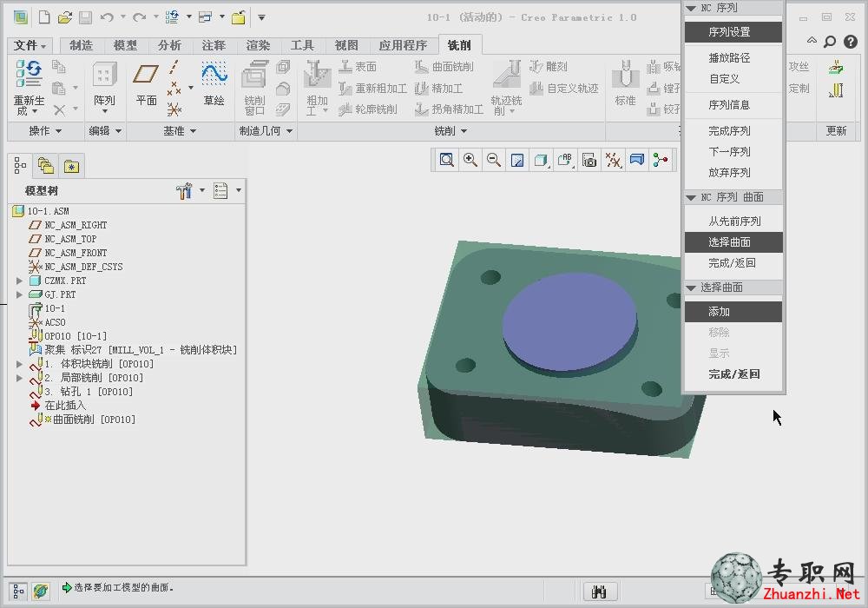
Task: Expand the 局部铣削 [OP010] tree node
Action: tap(19, 378)
